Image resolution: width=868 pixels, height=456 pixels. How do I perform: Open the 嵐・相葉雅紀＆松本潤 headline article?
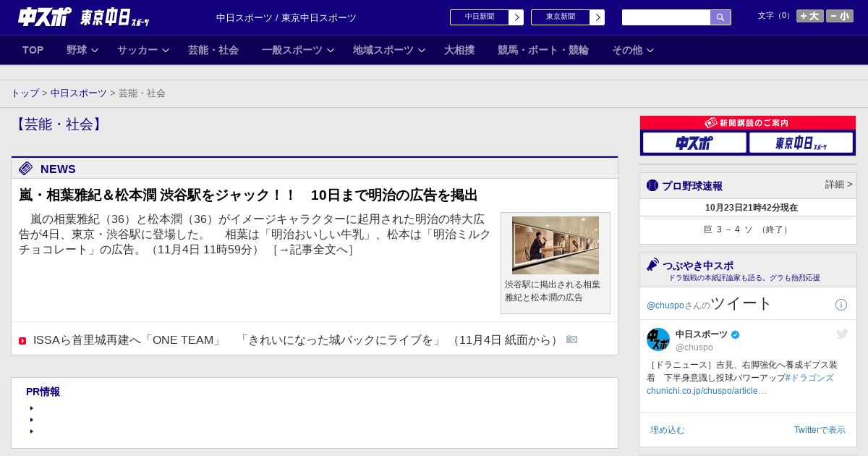[x=248, y=195]
